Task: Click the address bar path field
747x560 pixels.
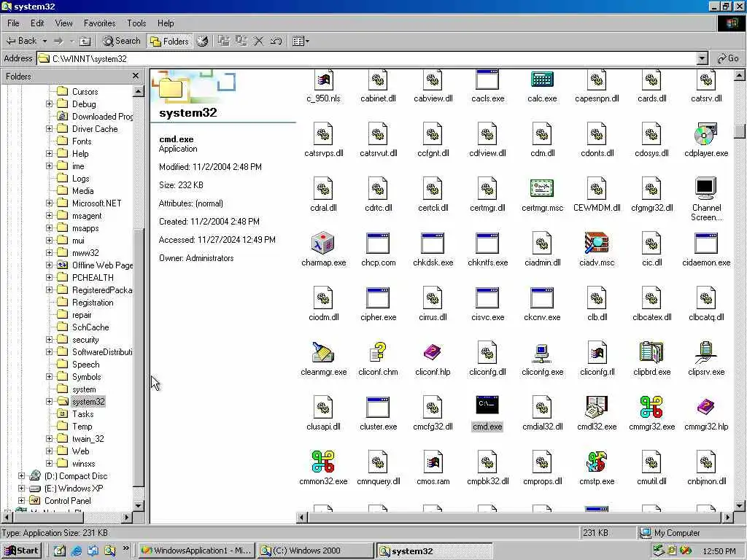Action: pyautogui.click(x=367, y=58)
